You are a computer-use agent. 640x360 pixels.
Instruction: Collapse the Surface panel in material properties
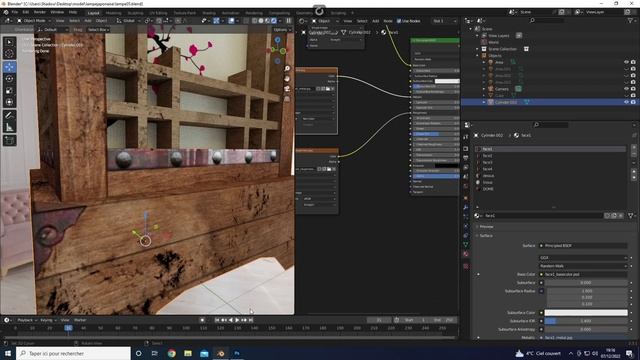[x=477, y=236]
